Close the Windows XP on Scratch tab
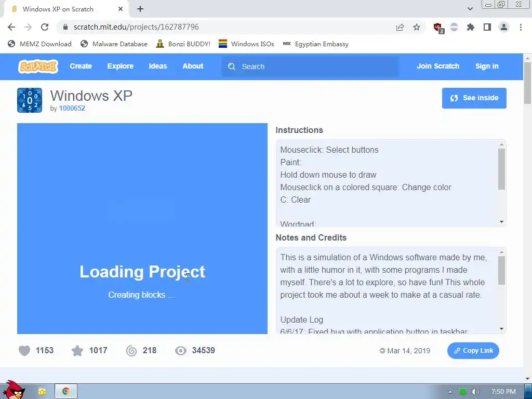The image size is (532, 399). (121, 9)
